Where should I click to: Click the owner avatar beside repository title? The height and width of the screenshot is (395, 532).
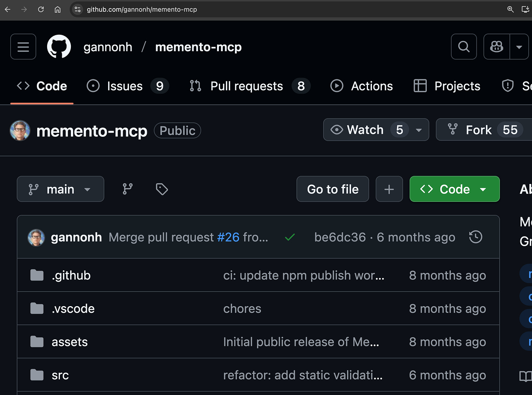tap(20, 131)
